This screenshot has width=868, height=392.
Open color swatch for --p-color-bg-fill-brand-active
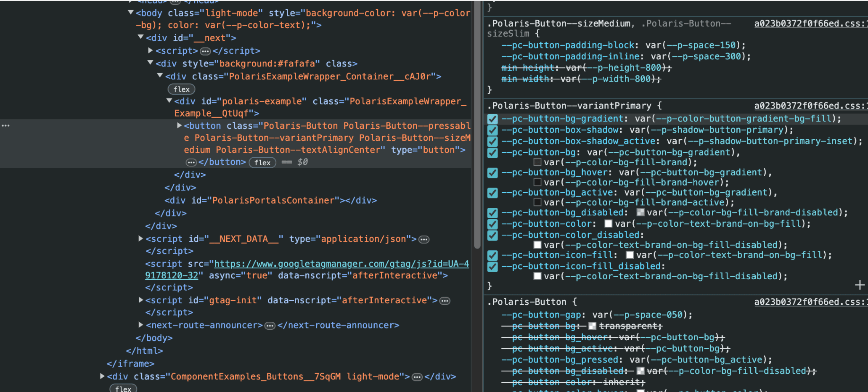(537, 202)
